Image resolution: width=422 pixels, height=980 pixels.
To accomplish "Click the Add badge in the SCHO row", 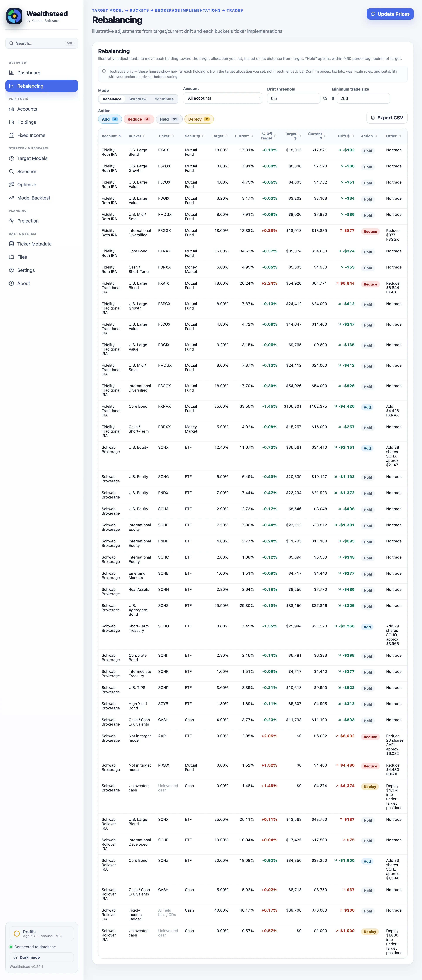I will (367, 627).
